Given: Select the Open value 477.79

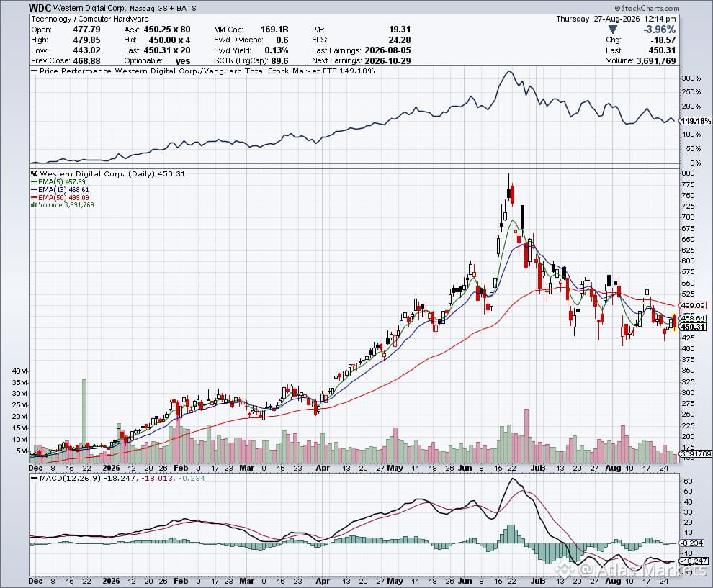Looking at the screenshot, I should tap(87, 30).
